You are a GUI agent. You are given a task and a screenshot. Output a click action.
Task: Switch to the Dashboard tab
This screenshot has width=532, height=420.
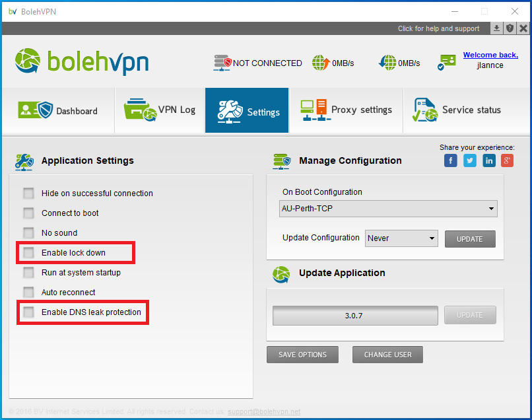pos(58,110)
